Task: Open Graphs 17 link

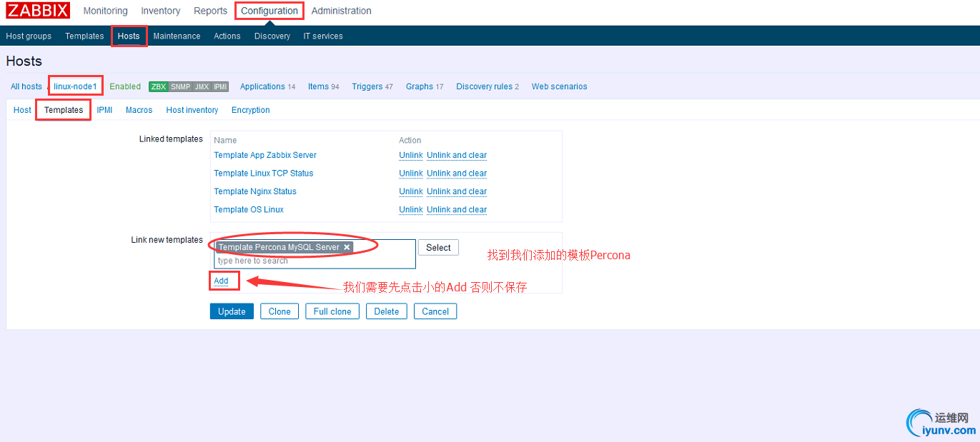Action: coord(425,86)
